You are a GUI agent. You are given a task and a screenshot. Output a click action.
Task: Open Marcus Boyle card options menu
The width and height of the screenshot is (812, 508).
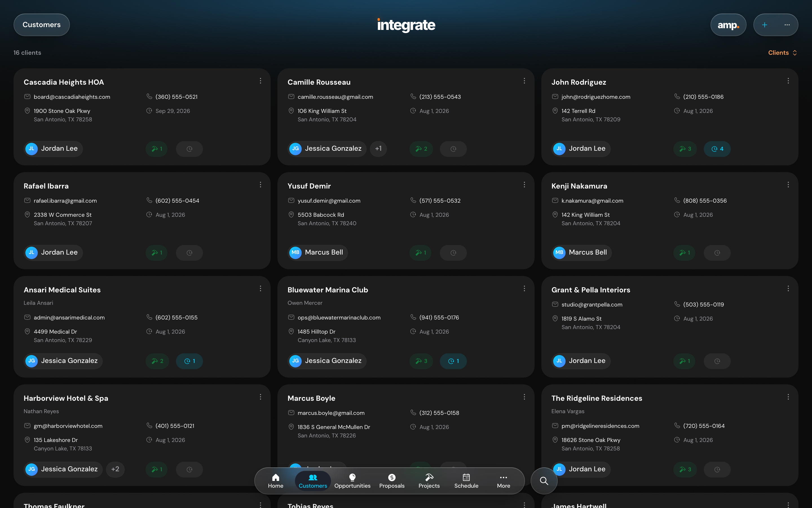coord(524,397)
